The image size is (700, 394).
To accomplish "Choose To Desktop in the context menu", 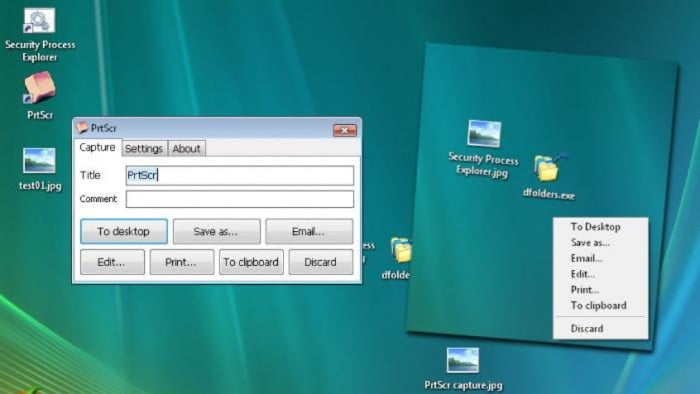I will [x=600, y=227].
